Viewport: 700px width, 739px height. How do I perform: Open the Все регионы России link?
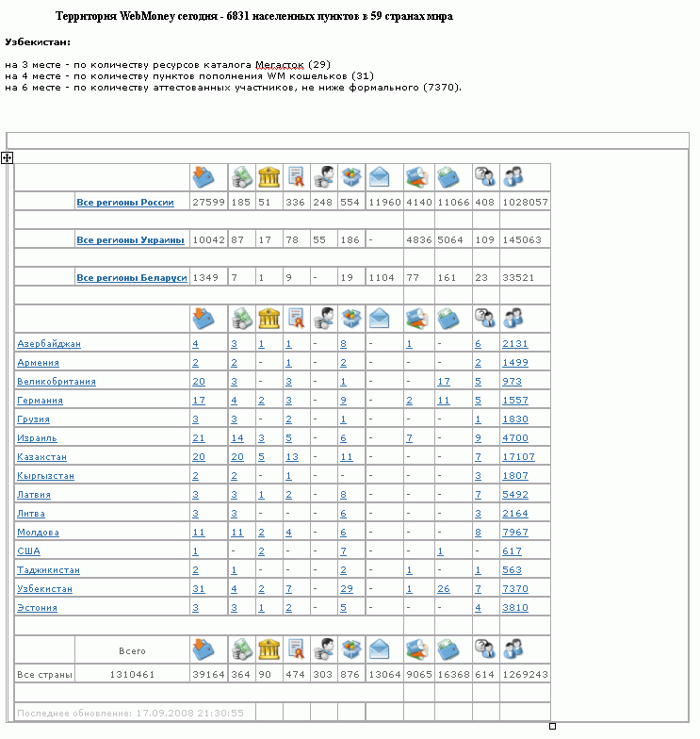[125, 202]
